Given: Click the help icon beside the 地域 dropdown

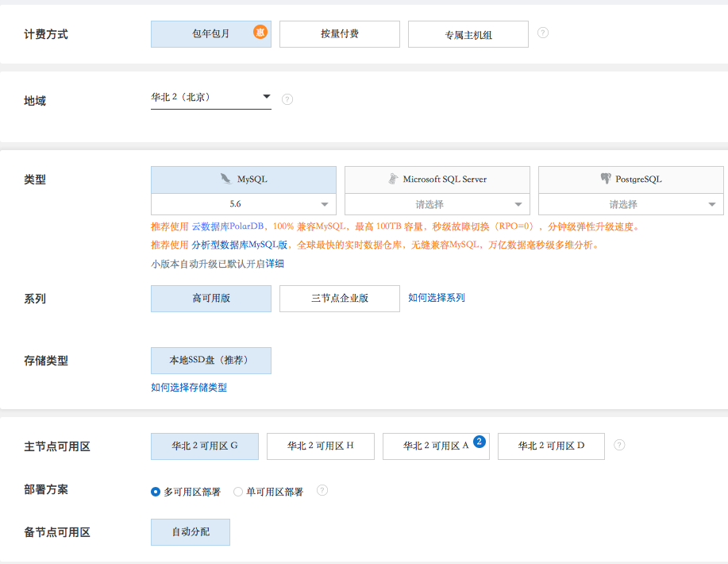Looking at the screenshot, I should 287,99.
